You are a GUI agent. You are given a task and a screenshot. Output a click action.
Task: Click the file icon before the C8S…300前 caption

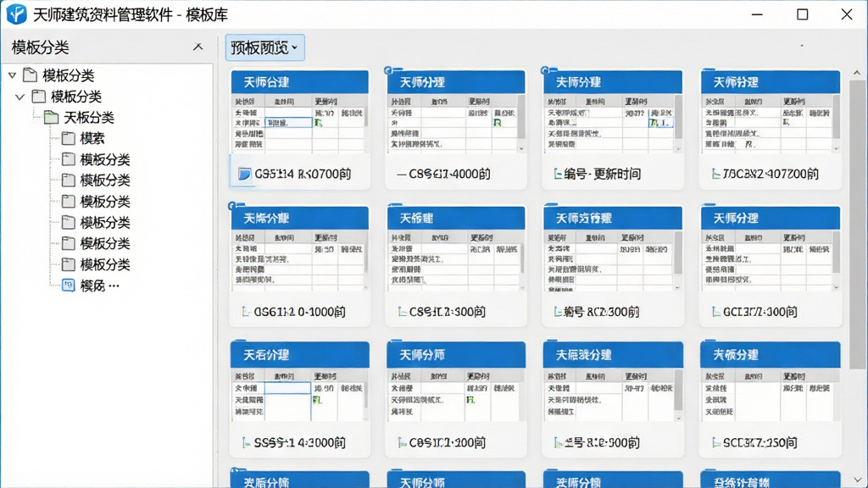(402, 312)
